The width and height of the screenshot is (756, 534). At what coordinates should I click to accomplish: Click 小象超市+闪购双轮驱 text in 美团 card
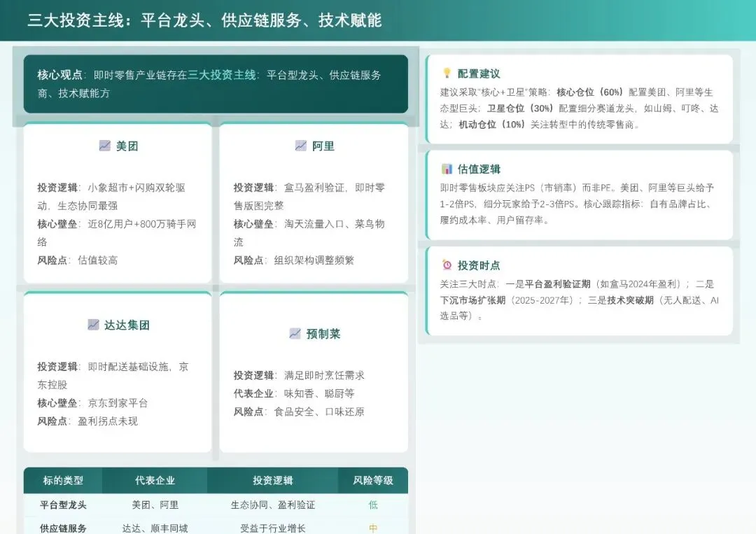137,188
